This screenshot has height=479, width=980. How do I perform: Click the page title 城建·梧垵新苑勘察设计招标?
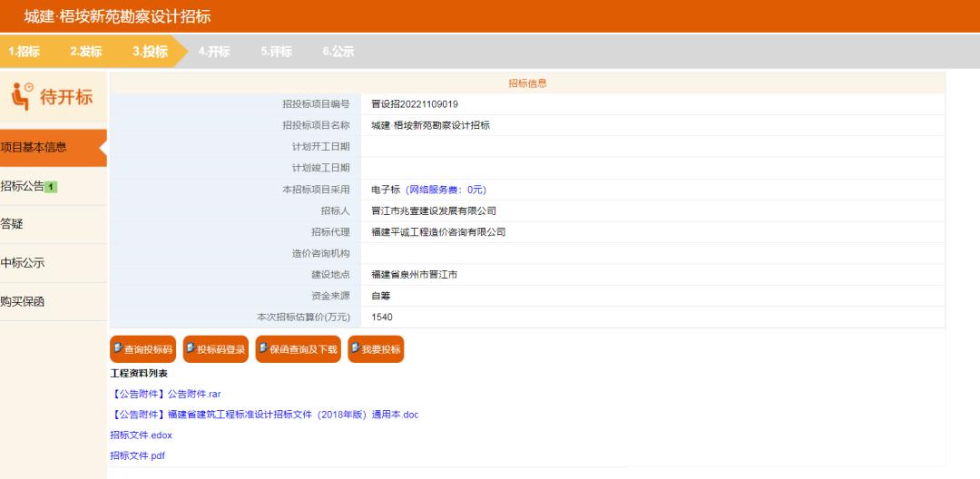[117, 17]
